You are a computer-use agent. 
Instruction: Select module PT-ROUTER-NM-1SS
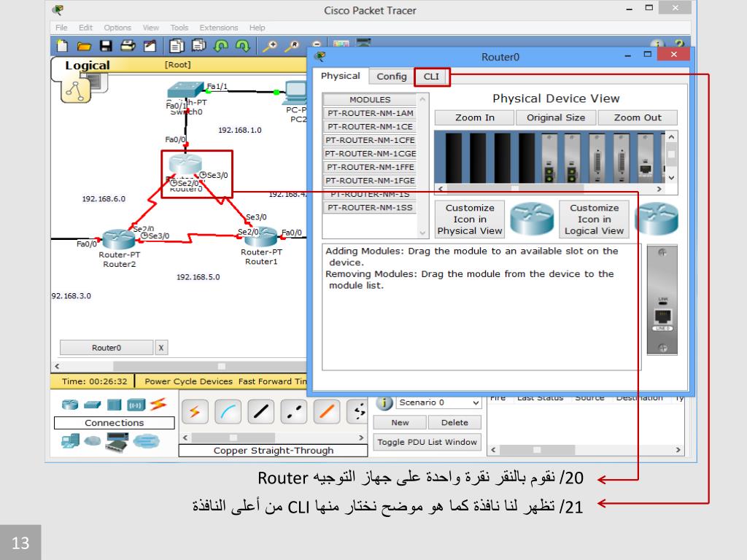click(x=370, y=208)
